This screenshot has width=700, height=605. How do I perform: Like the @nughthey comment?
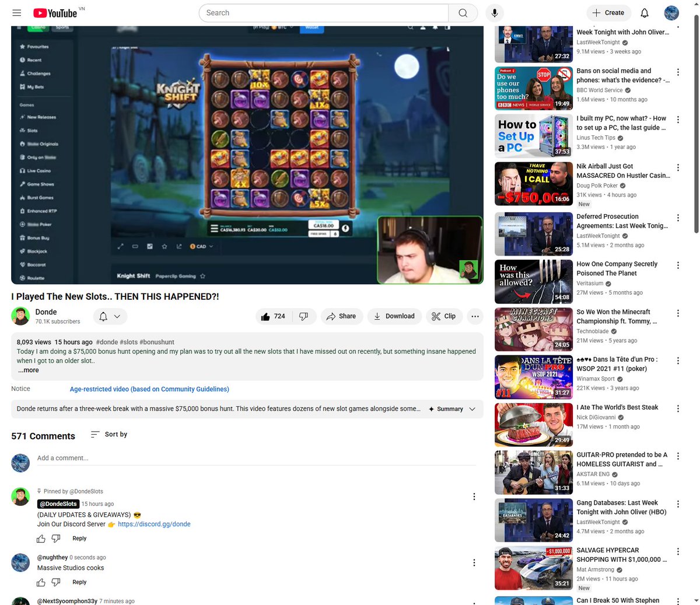coord(41,582)
